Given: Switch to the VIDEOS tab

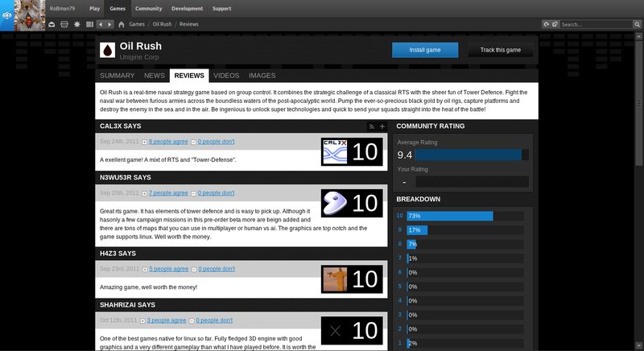Looking at the screenshot, I should click(x=226, y=76).
